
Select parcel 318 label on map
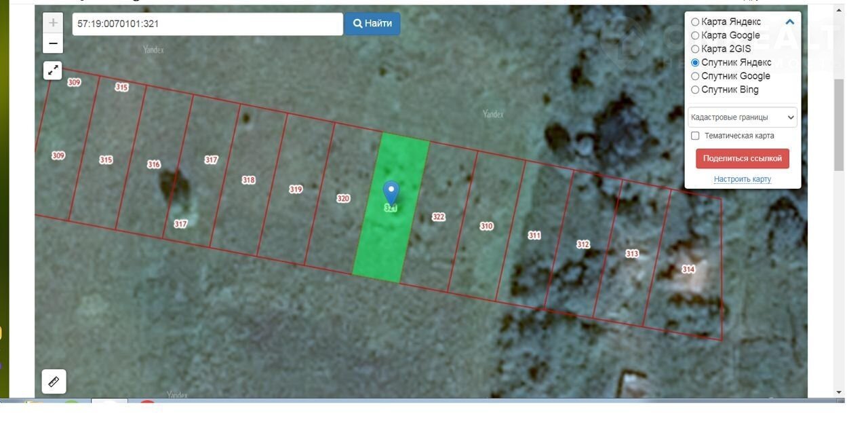pos(249,180)
